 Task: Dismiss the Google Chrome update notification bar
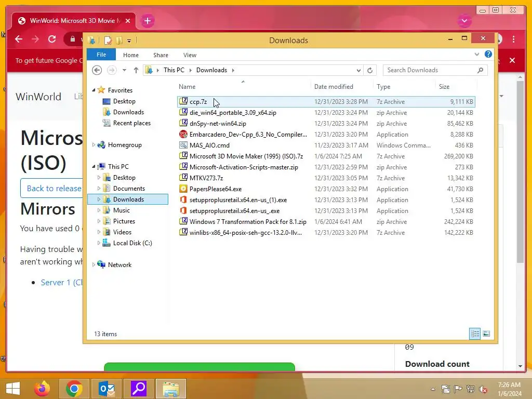(512, 60)
